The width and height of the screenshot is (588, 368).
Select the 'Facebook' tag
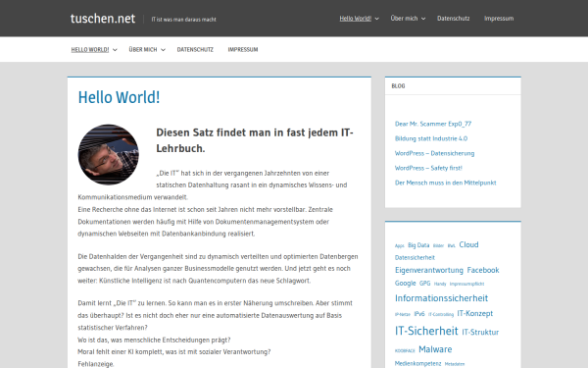(483, 270)
